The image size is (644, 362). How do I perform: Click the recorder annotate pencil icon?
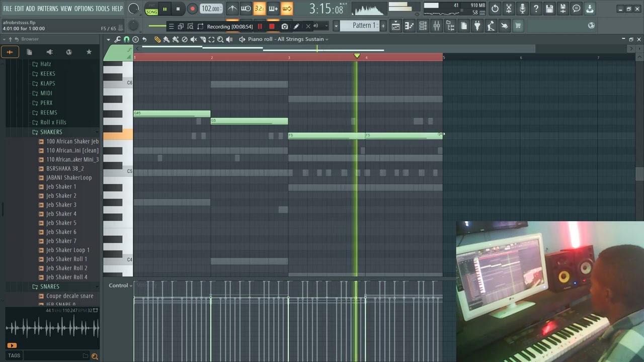[x=296, y=26]
